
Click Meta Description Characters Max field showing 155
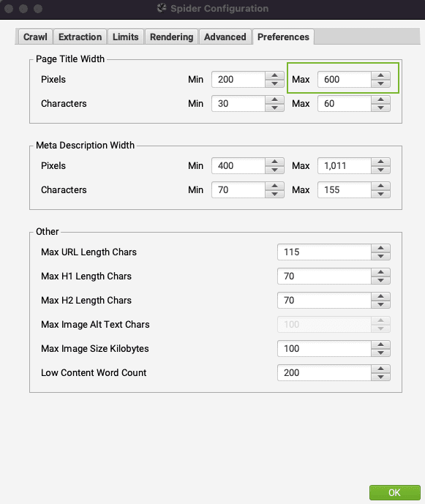[345, 189]
